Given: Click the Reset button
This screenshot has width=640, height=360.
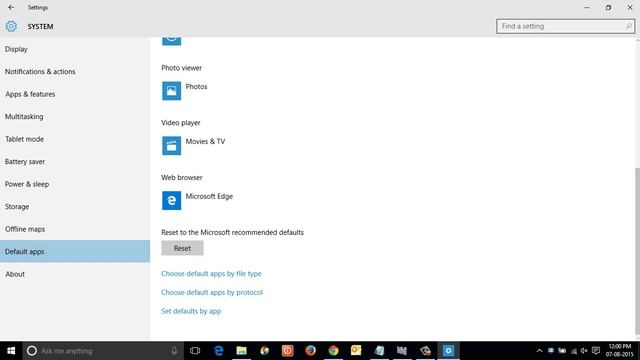Looking at the screenshot, I should [x=182, y=248].
